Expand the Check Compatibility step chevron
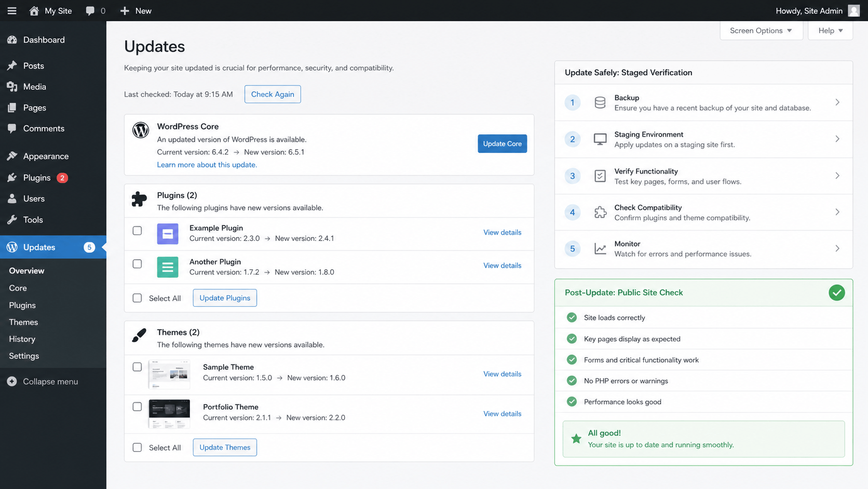 click(x=837, y=212)
